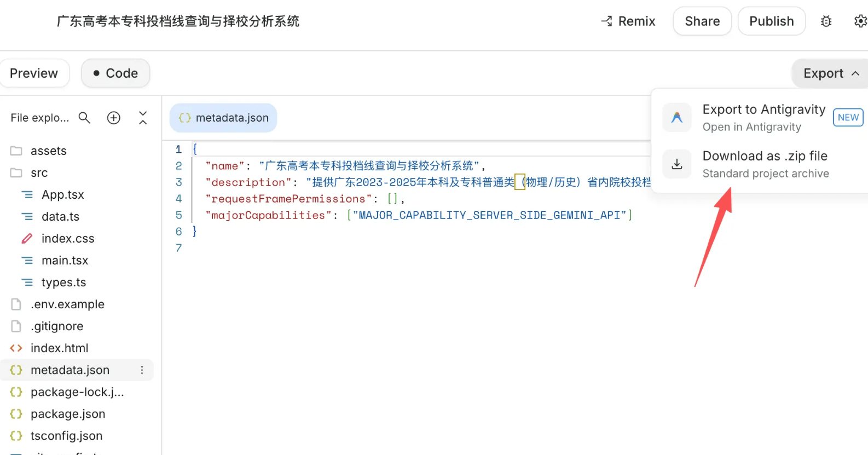The height and width of the screenshot is (455, 868).
Task: Click the download arrow icon
Action: 677,164
